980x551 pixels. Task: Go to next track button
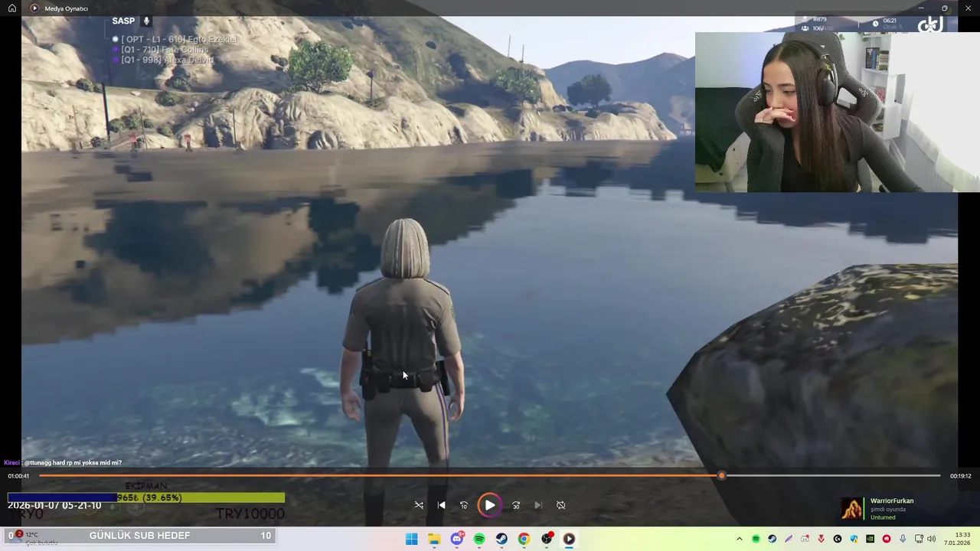[538, 505]
